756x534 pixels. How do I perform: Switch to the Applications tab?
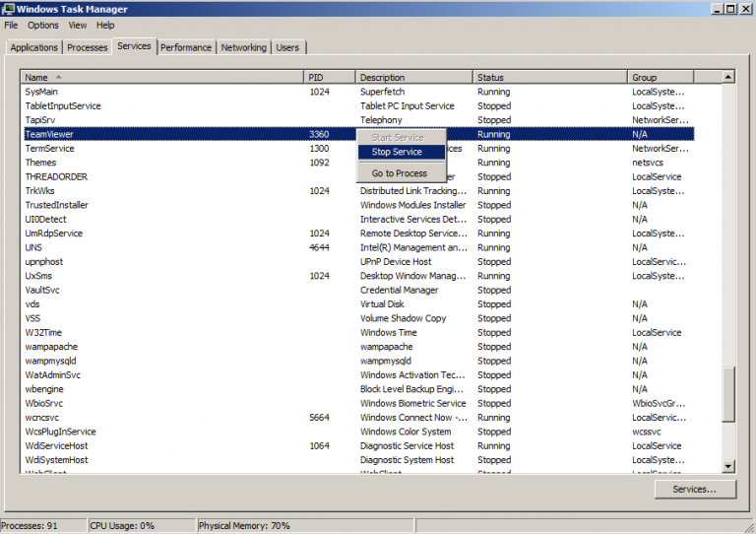click(33, 47)
